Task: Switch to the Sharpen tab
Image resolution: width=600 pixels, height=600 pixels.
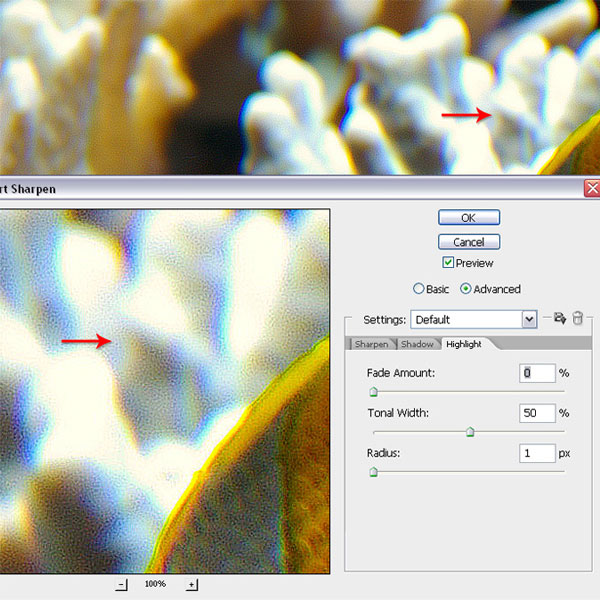Action: pos(371,344)
